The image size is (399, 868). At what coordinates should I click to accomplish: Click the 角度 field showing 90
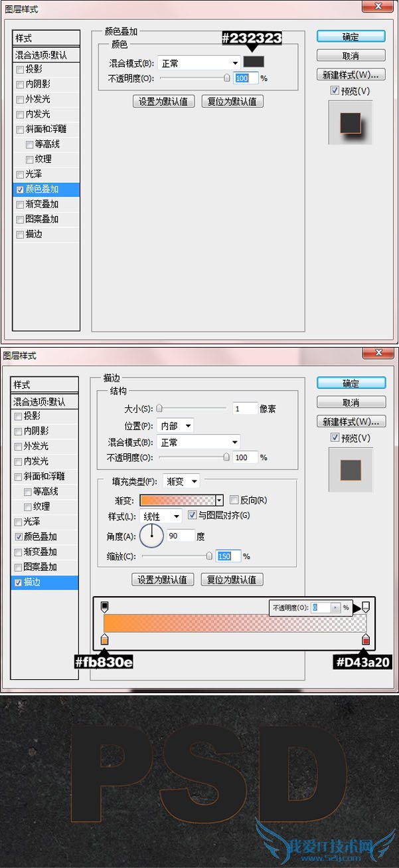click(181, 535)
